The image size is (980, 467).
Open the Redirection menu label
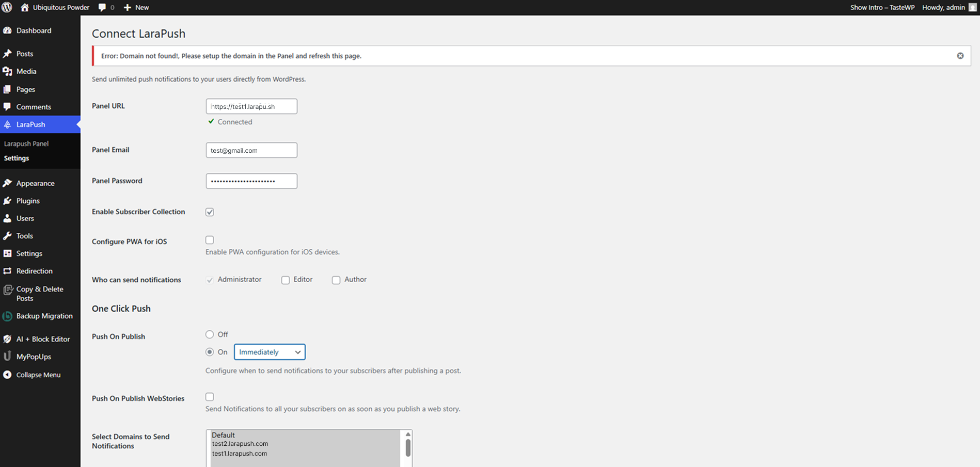pyautogui.click(x=35, y=271)
